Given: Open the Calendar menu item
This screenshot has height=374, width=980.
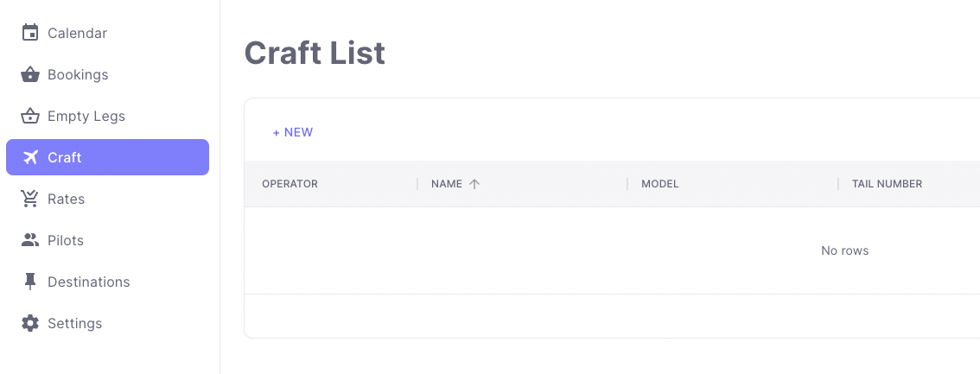Looking at the screenshot, I should (x=77, y=33).
